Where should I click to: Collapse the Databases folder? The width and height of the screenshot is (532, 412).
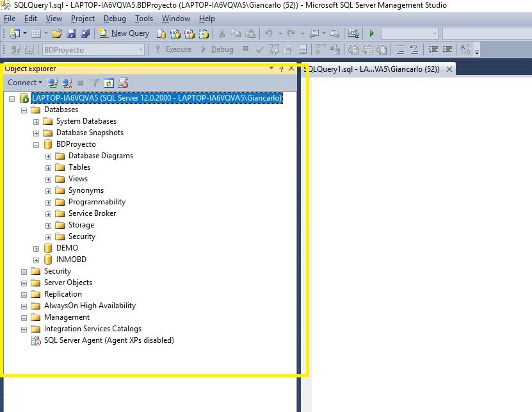(24, 110)
